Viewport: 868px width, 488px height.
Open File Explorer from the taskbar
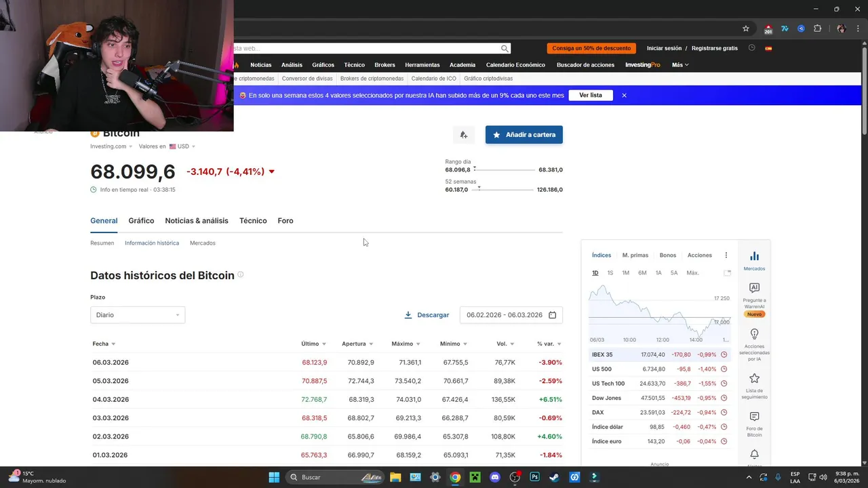click(x=395, y=477)
